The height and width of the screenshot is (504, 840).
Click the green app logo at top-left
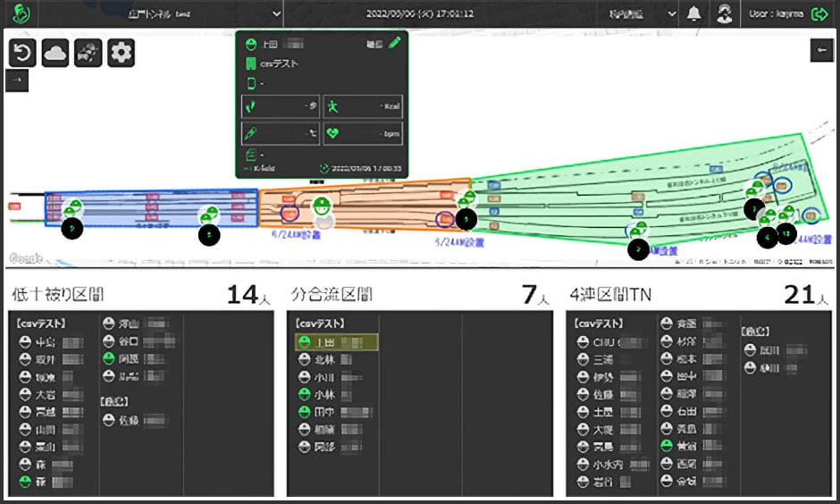21,14
